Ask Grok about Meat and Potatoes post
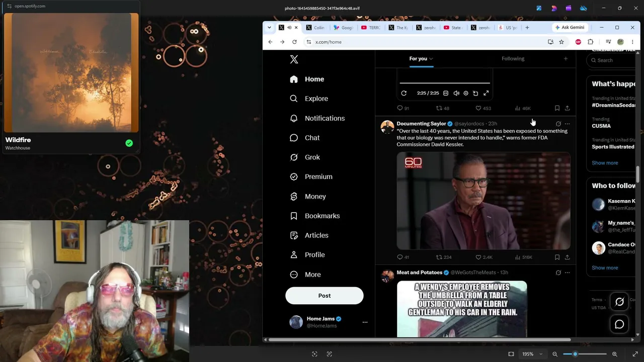The image size is (644, 362). (x=558, y=273)
